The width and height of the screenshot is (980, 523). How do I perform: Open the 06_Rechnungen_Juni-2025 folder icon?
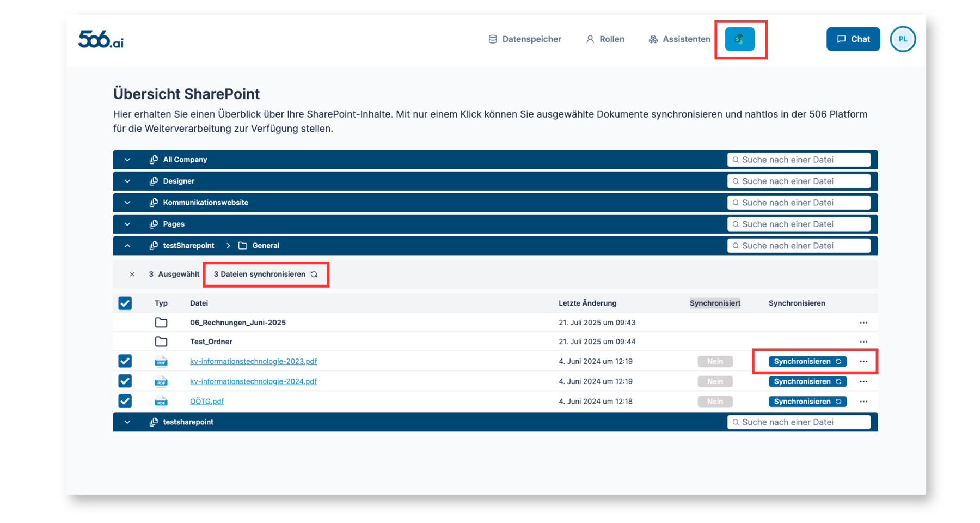161,323
